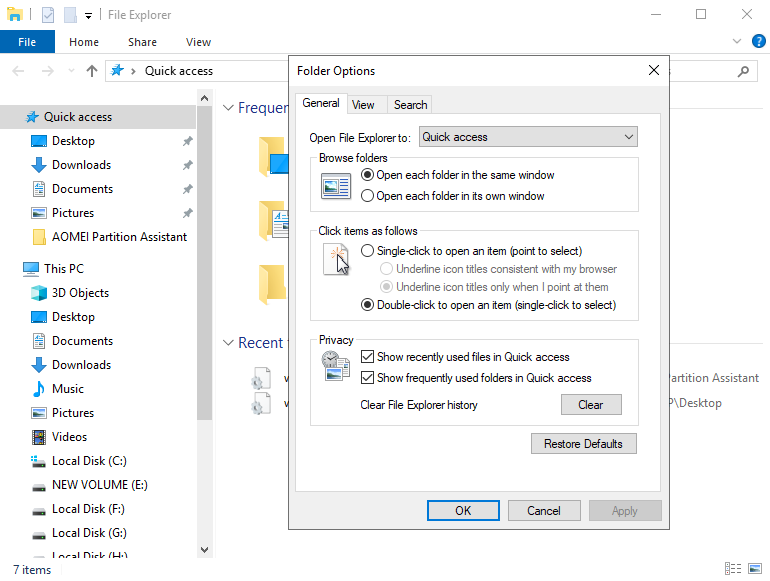Click the pin icon next to Downloads

[188, 165]
